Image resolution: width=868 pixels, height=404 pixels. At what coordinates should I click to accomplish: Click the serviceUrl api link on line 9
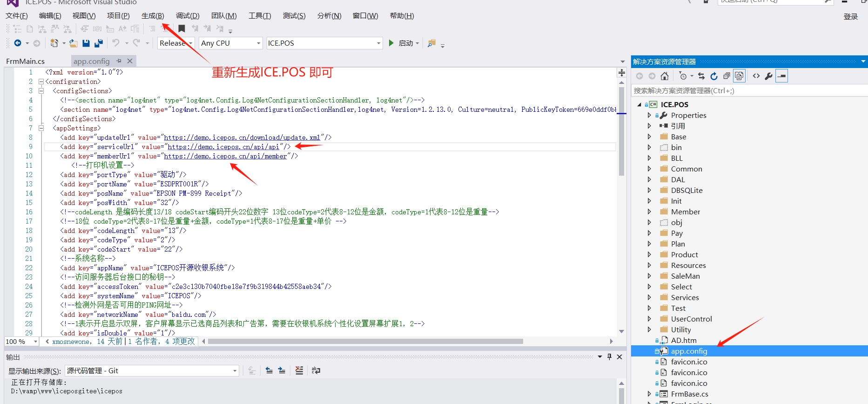tap(223, 147)
